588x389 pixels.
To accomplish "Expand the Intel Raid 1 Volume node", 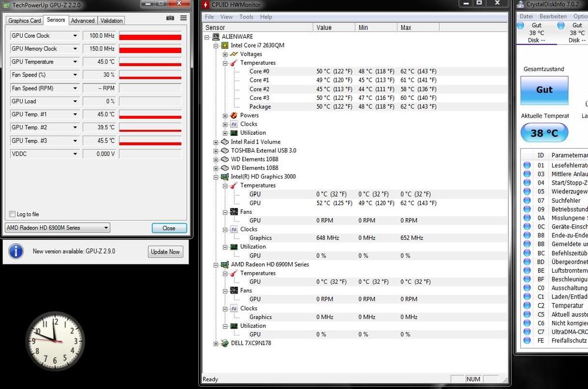I will point(216,142).
